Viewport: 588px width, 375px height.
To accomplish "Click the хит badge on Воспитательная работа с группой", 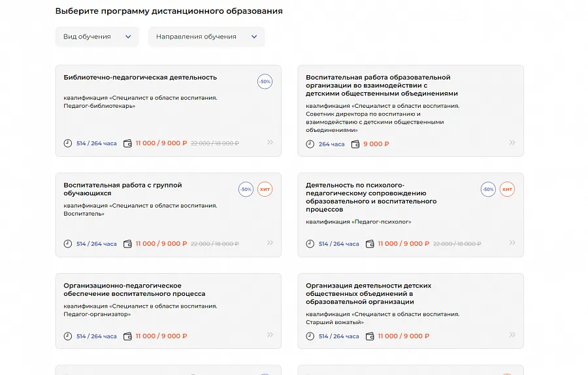I will pyautogui.click(x=265, y=189).
